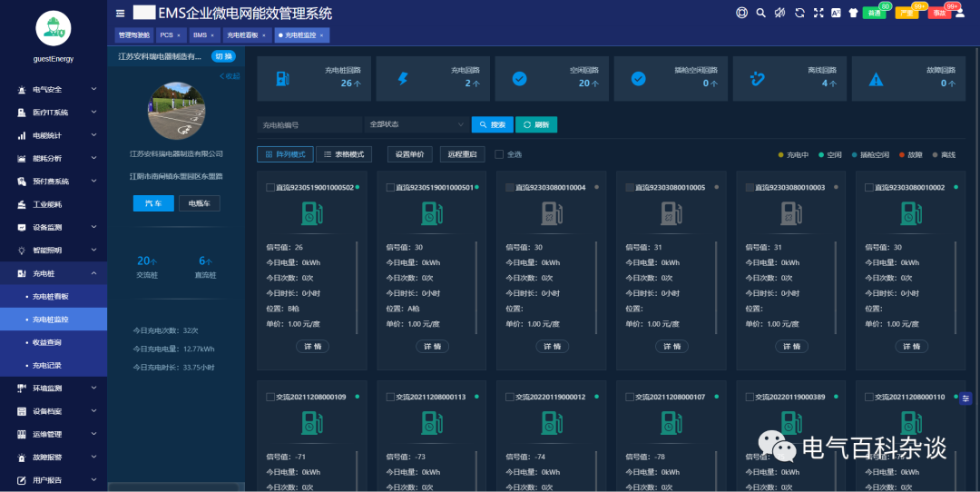Click charger icon of 交流20211208000109

point(312,423)
